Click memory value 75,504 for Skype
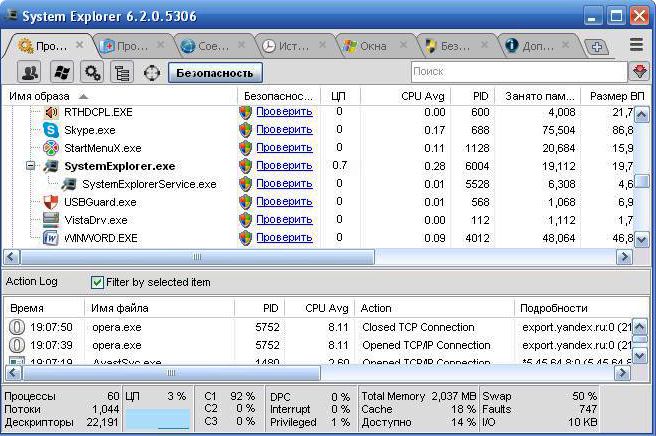This screenshot has height=436, width=656. (559, 130)
